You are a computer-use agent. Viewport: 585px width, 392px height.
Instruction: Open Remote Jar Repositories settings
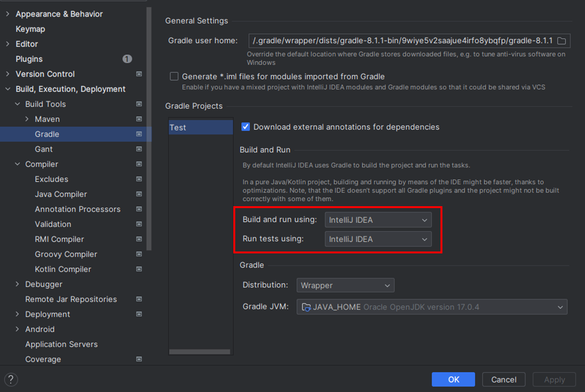71,299
